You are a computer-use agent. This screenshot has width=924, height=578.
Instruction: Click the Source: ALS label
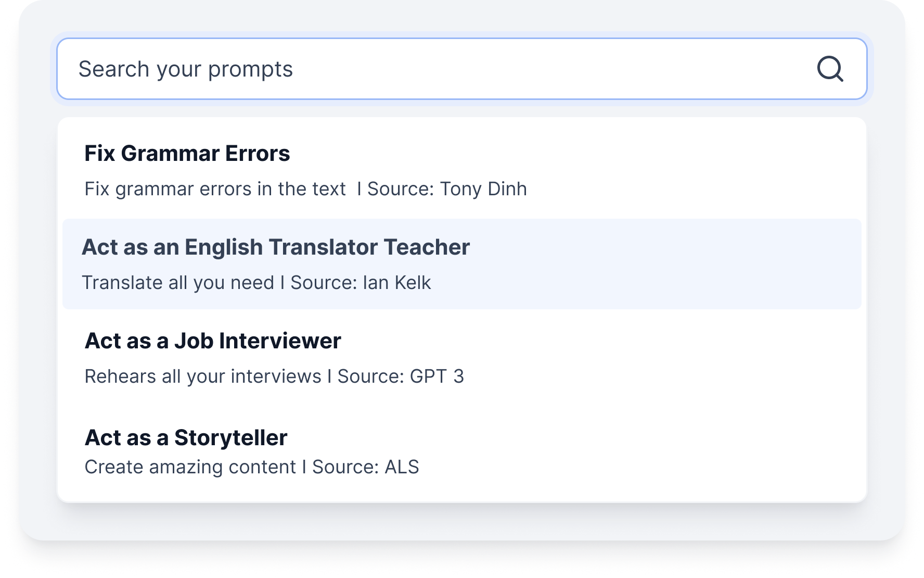[365, 467]
